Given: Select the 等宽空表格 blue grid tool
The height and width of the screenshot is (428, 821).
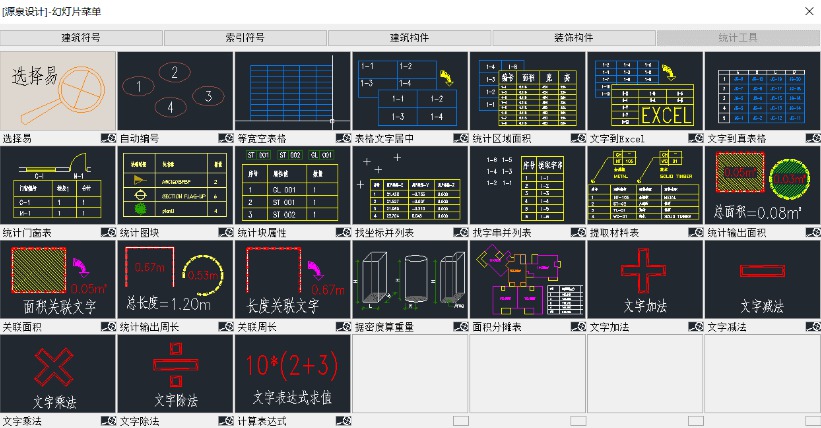Looking at the screenshot, I should (x=293, y=91).
